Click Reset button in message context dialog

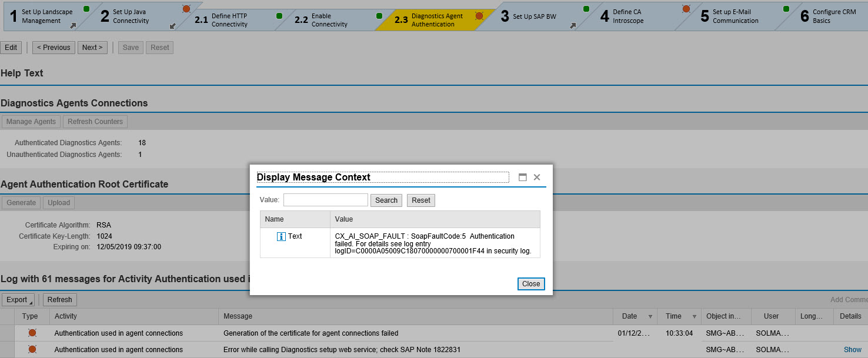(x=421, y=200)
